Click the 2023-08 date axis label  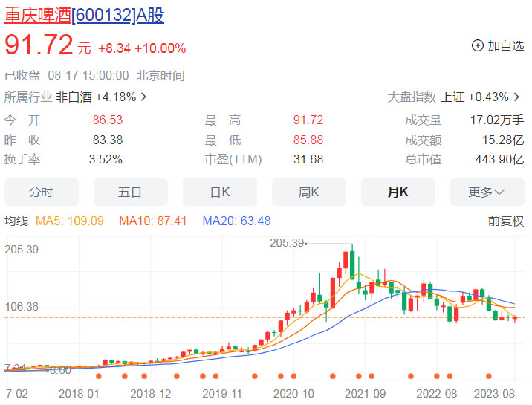tap(494, 394)
